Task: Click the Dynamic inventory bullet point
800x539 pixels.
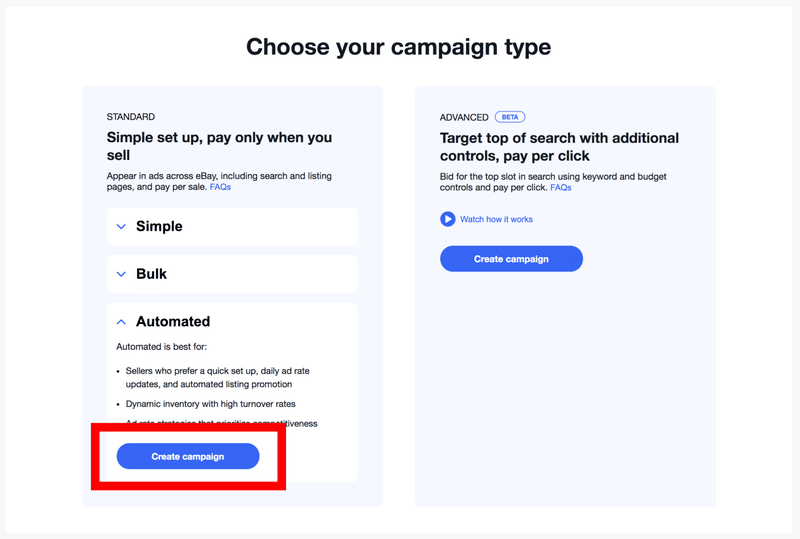Action: tap(211, 404)
